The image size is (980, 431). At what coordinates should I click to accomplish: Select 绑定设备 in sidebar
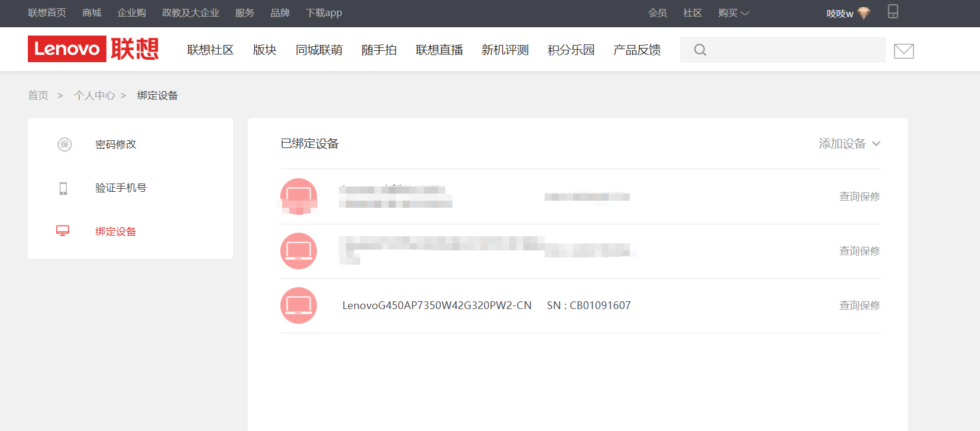point(116,231)
